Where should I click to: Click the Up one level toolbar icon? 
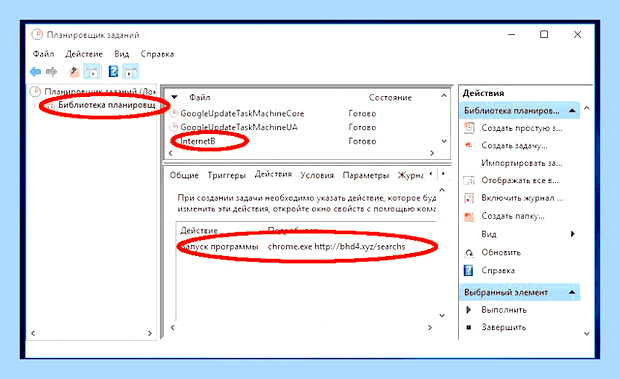[x=74, y=72]
